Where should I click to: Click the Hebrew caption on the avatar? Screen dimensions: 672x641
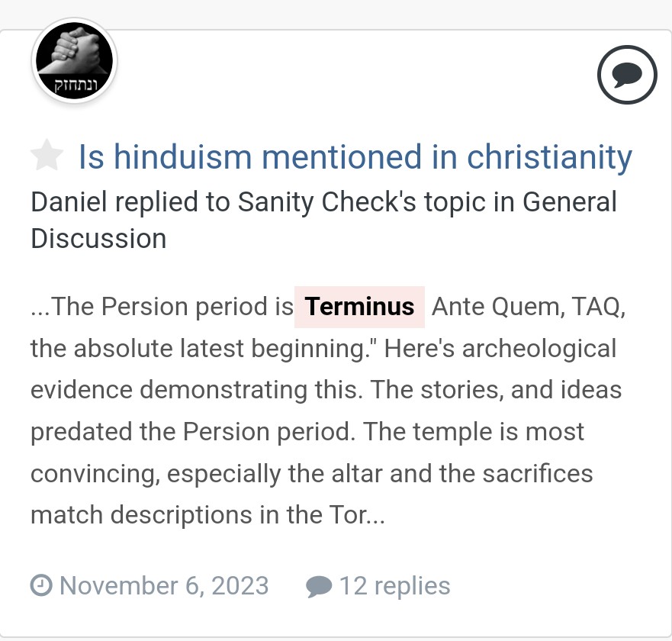tap(76, 85)
